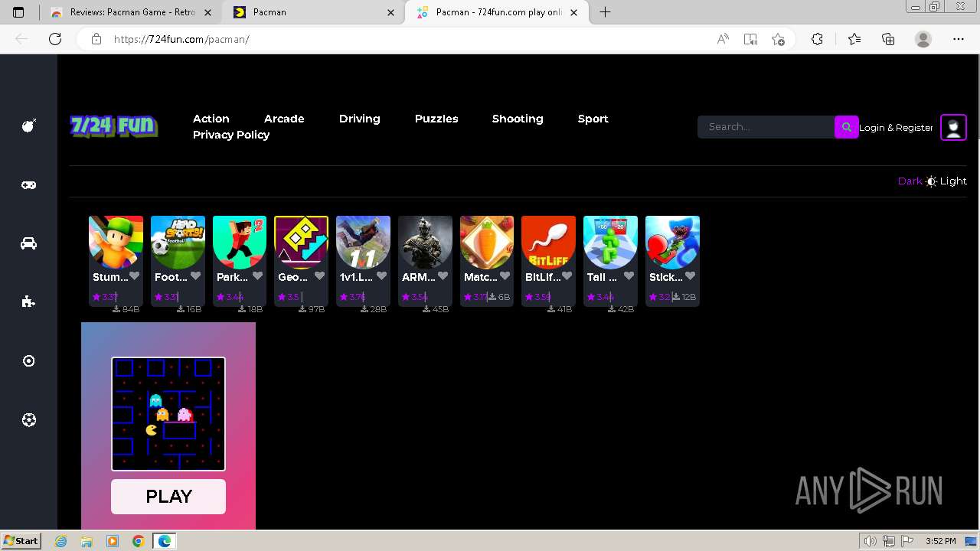Favorite the Foot... game with its heart
Viewport: 980px width, 551px height.
(x=196, y=276)
